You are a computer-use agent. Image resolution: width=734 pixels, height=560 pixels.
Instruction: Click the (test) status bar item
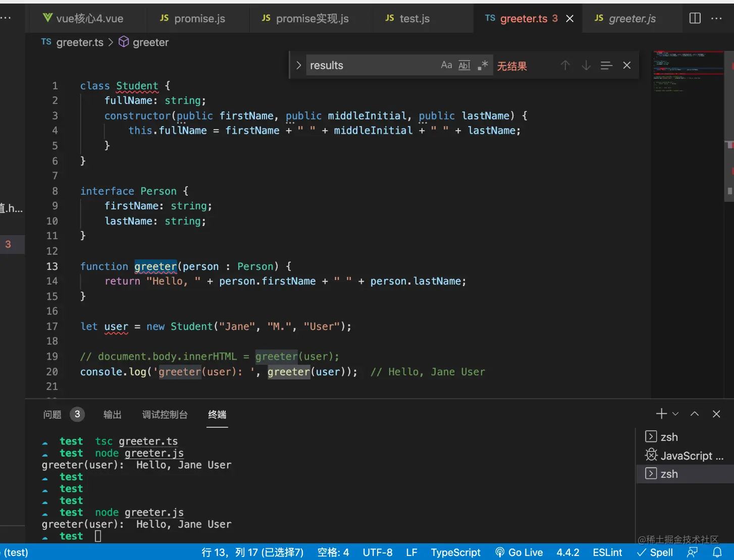coord(15,552)
